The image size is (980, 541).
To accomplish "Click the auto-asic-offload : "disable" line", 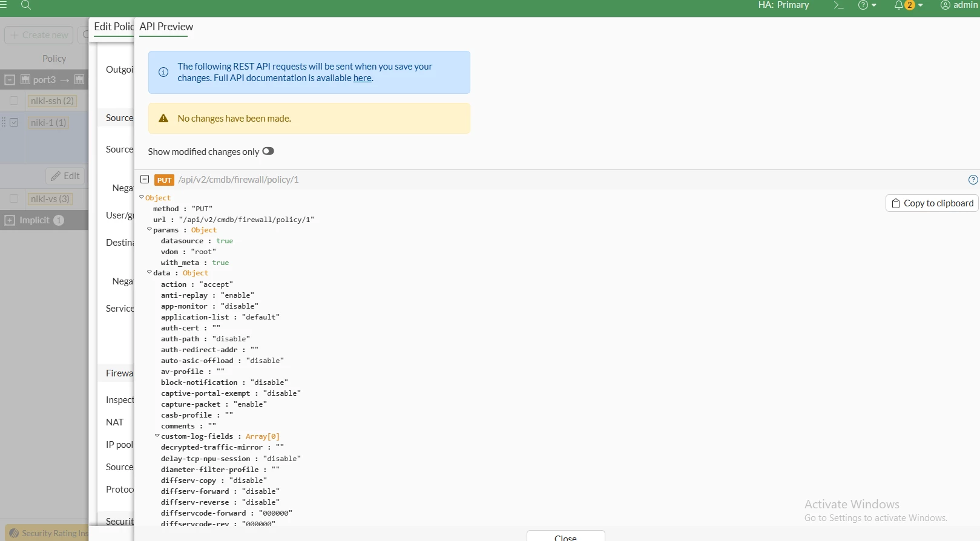I will [x=222, y=361].
